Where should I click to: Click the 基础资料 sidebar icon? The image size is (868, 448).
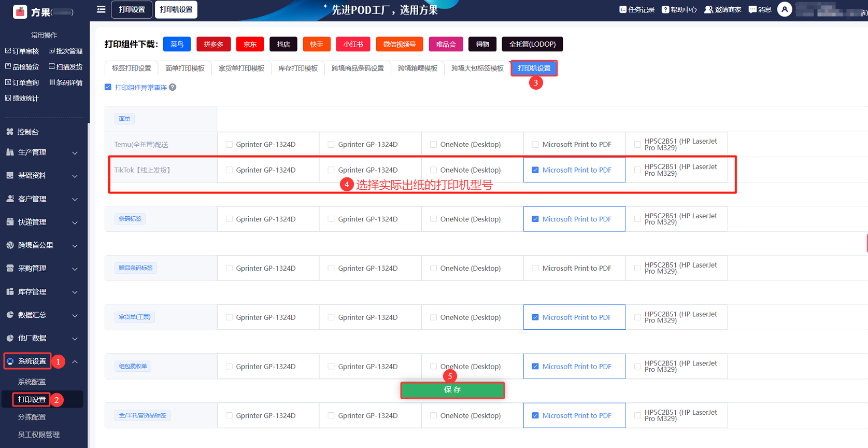click(x=10, y=175)
